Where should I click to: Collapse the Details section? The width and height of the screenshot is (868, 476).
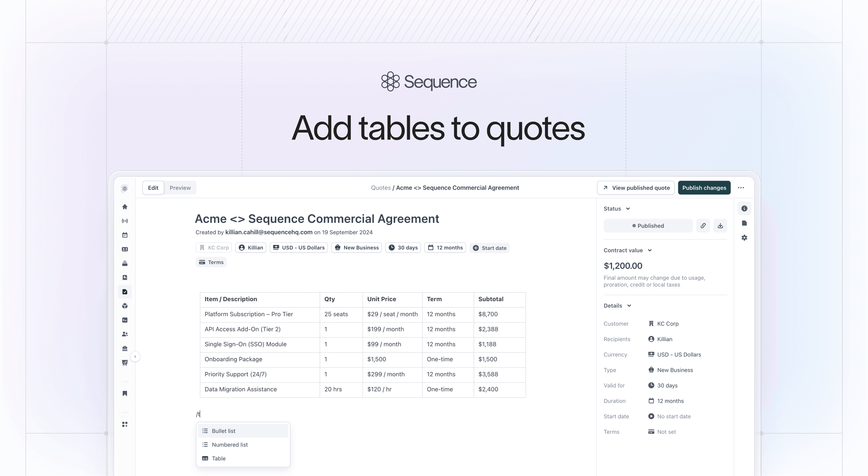pyautogui.click(x=629, y=306)
